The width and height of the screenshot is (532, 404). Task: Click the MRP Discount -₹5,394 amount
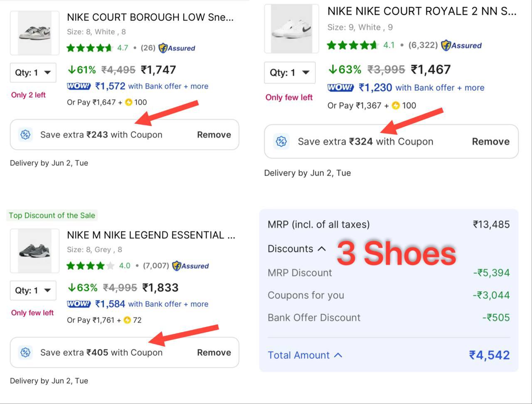491,273
